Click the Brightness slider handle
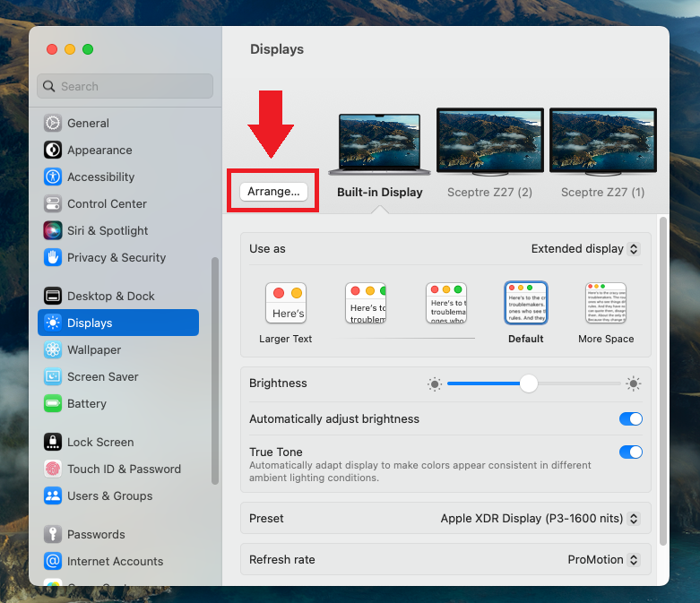This screenshot has height=603, width=700. click(x=529, y=383)
